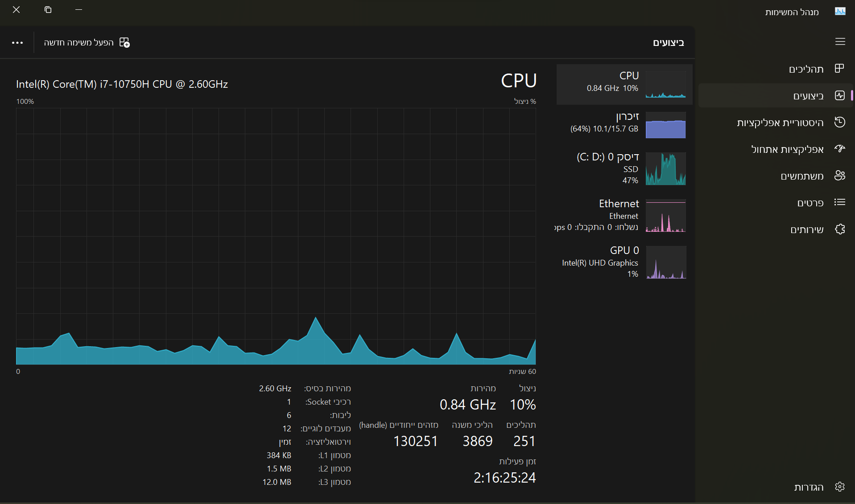This screenshot has height=504, width=855.
Task: Select the Ethernet mini graph thumbnail
Action: 665,216
